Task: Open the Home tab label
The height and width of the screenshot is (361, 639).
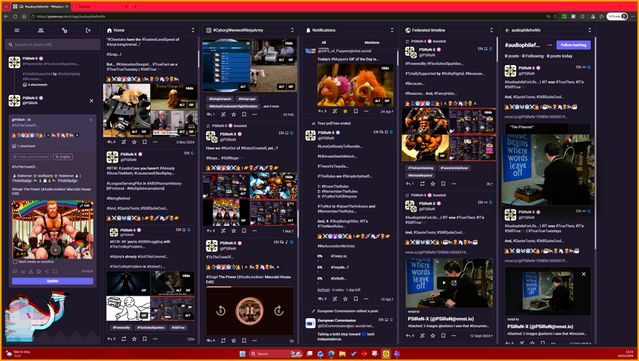Action: pos(119,30)
